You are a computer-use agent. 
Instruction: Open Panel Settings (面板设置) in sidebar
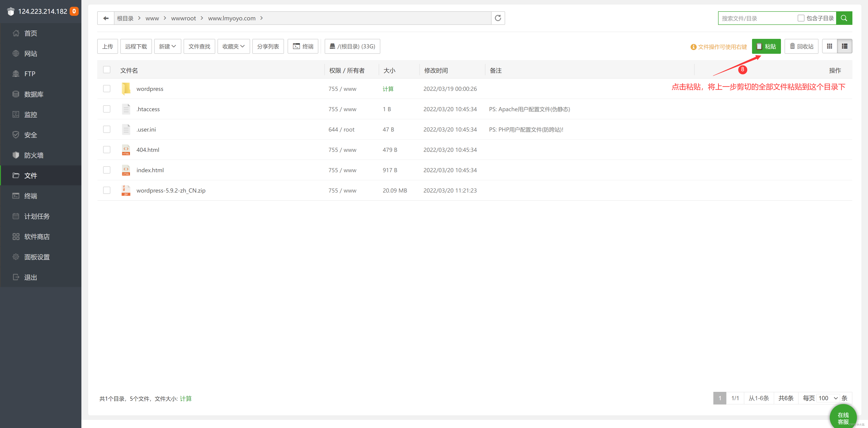[41, 257]
